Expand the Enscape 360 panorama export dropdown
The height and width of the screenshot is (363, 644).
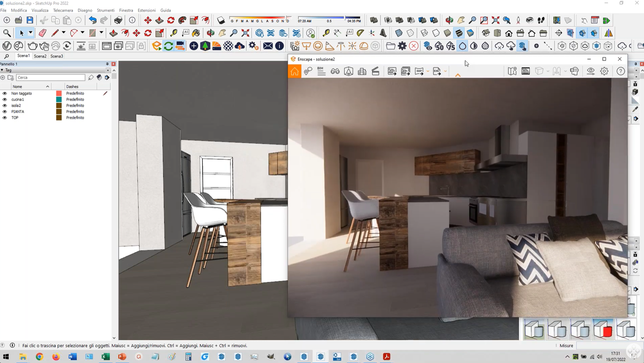coord(428,72)
